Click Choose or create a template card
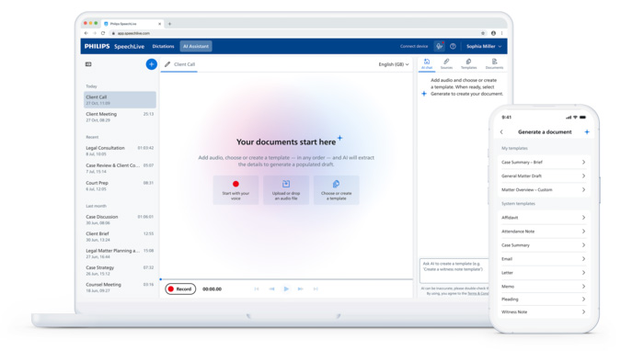This screenshot has width=644, height=351. [337, 190]
